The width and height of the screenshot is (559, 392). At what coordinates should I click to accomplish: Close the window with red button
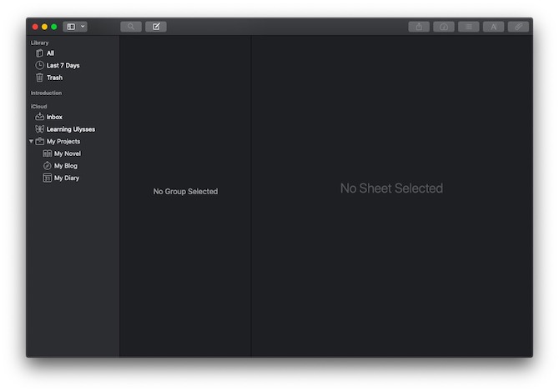coord(35,27)
